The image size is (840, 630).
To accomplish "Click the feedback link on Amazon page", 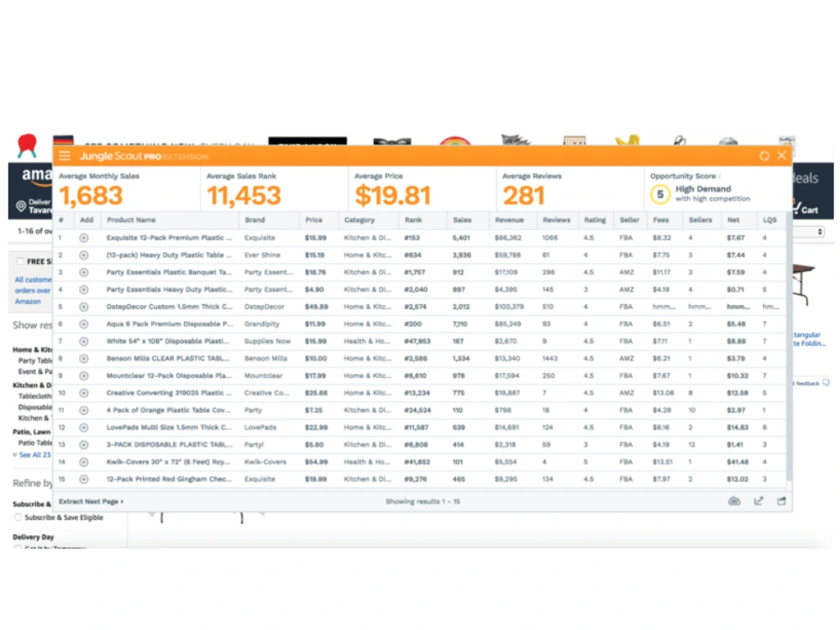I will pos(812,383).
